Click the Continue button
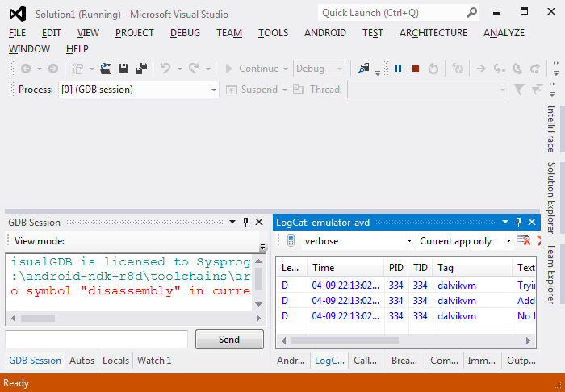The image size is (565, 392). (x=252, y=69)
